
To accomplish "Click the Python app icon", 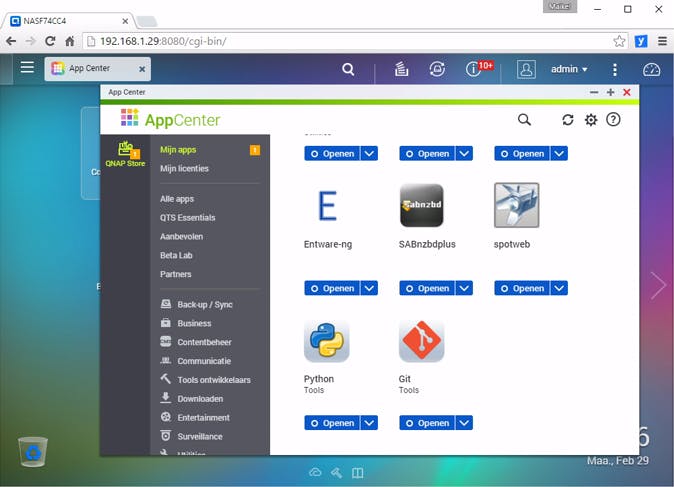I will click(327, 340).
